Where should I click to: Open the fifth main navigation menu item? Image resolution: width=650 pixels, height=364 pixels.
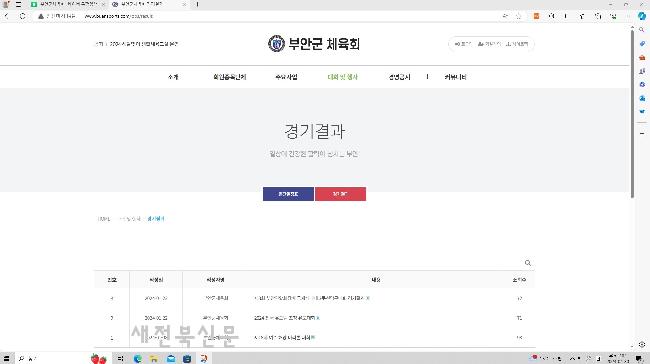pyautogui.click(x=400, y=77)
